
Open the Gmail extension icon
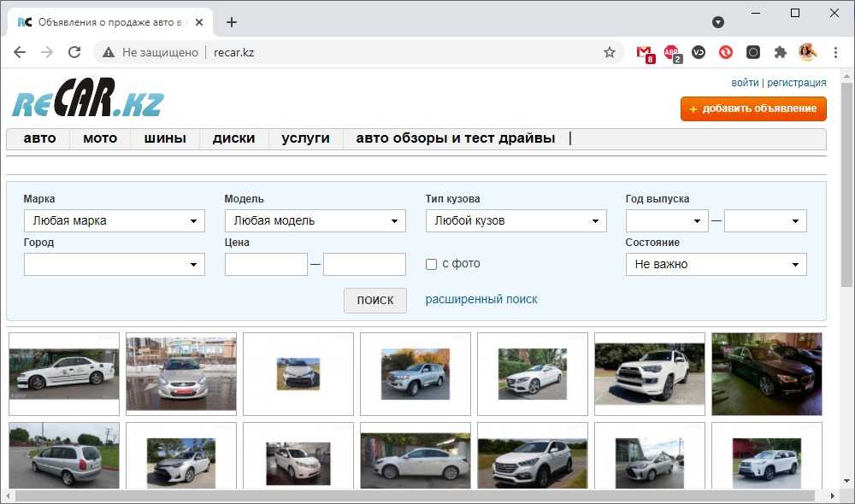tap(644, 52)
